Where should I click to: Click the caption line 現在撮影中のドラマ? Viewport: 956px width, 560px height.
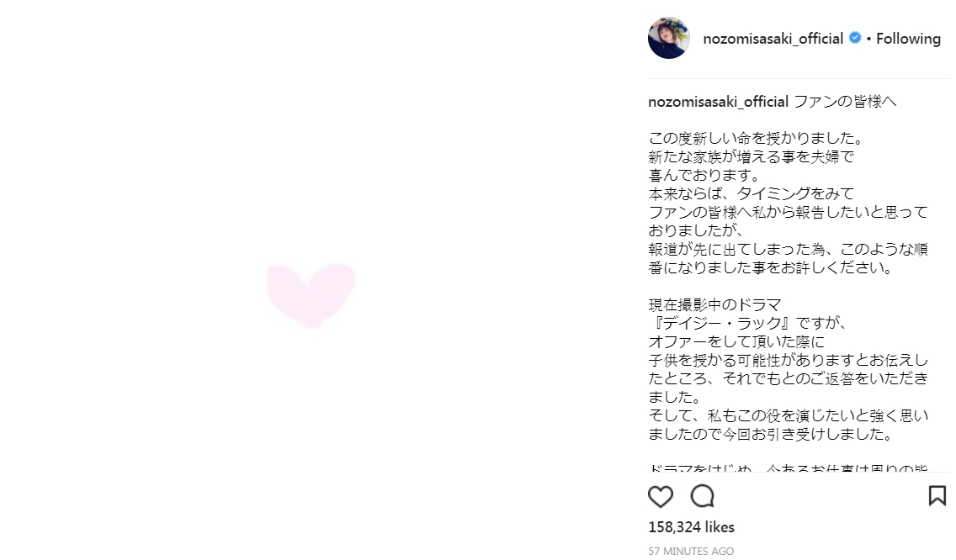coord(715,304)
